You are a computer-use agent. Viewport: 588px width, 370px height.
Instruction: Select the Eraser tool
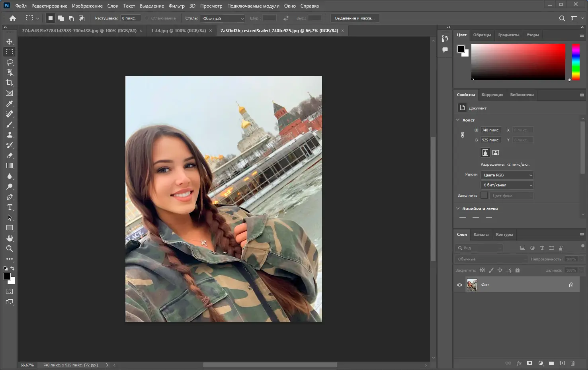tap(10, 155)
